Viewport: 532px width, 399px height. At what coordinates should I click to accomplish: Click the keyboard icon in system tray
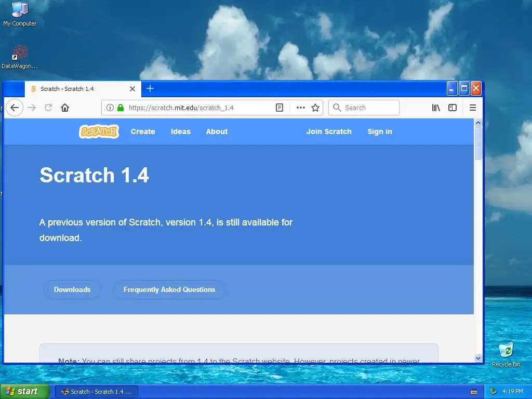point(474,392)
